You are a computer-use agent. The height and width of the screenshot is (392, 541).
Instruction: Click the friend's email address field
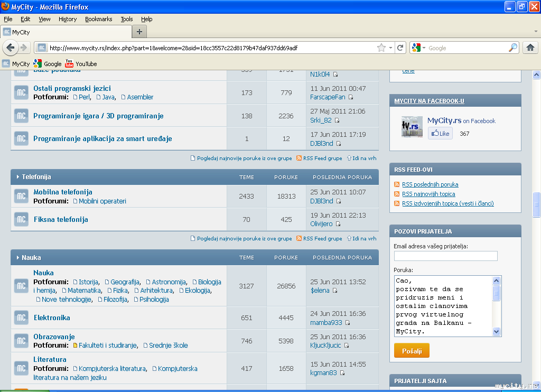pyautogui.click(x=446, y=256)
